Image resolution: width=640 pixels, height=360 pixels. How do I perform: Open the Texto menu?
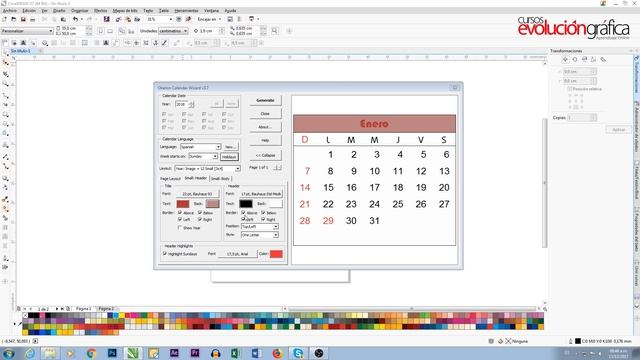point(148,11)
